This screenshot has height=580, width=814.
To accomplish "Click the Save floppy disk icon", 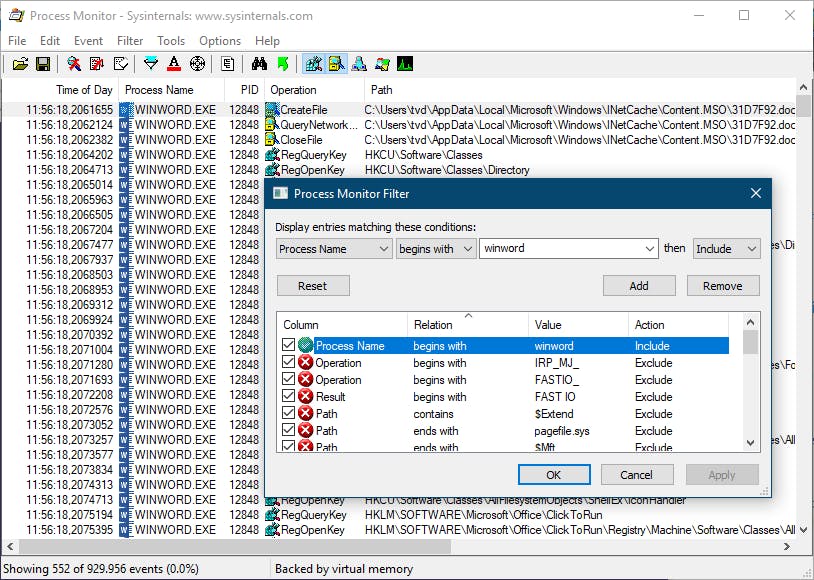I will coord(43,64).
